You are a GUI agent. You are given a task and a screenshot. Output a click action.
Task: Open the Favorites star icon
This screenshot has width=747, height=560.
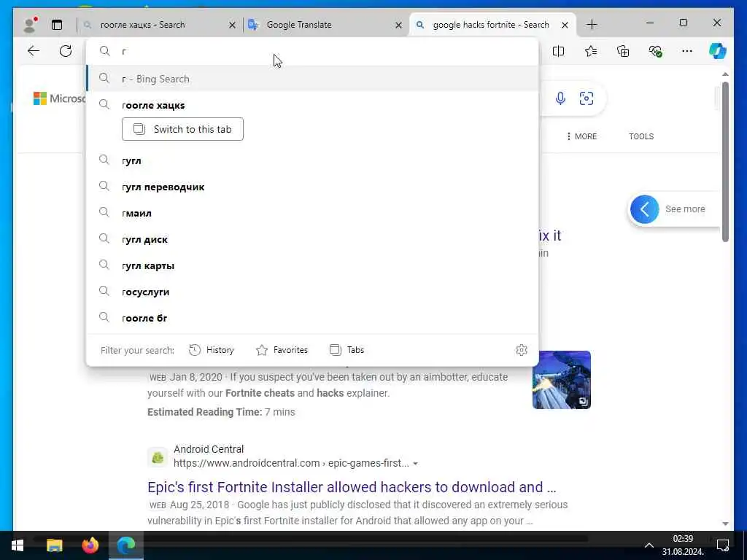point(591,51)
